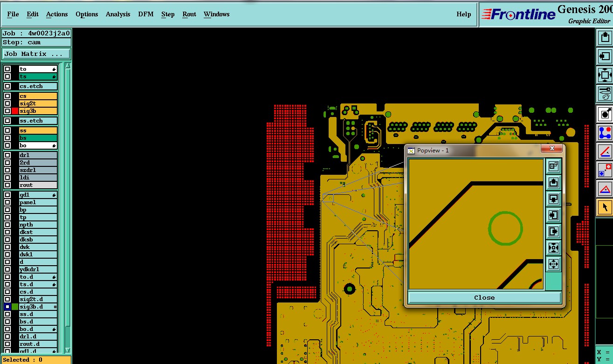Open the DFM menu
This screenshot has width=613, height=364.
pos(146,14)
